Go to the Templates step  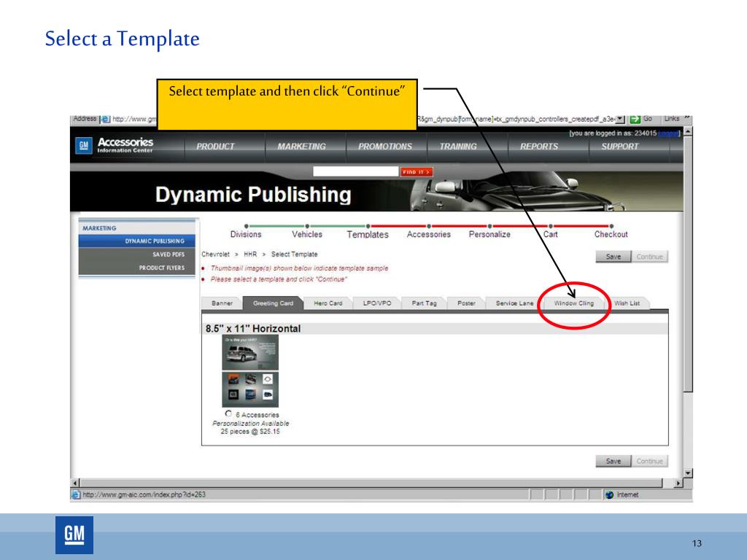click(x=368, y=234)
